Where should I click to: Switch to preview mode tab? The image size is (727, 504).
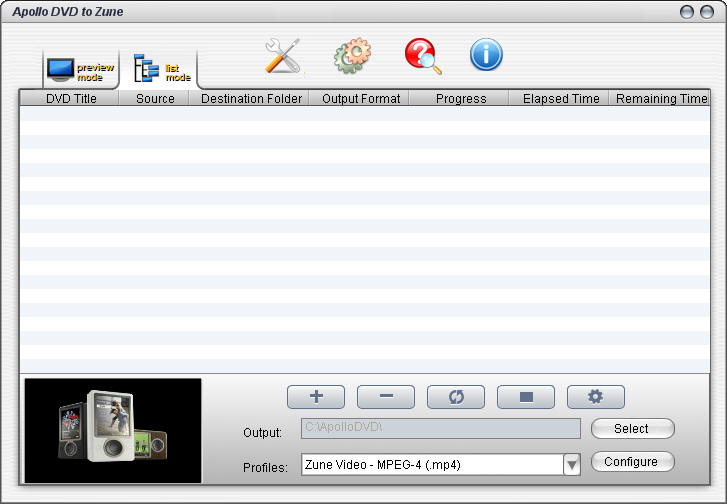(x=81, y=69)
